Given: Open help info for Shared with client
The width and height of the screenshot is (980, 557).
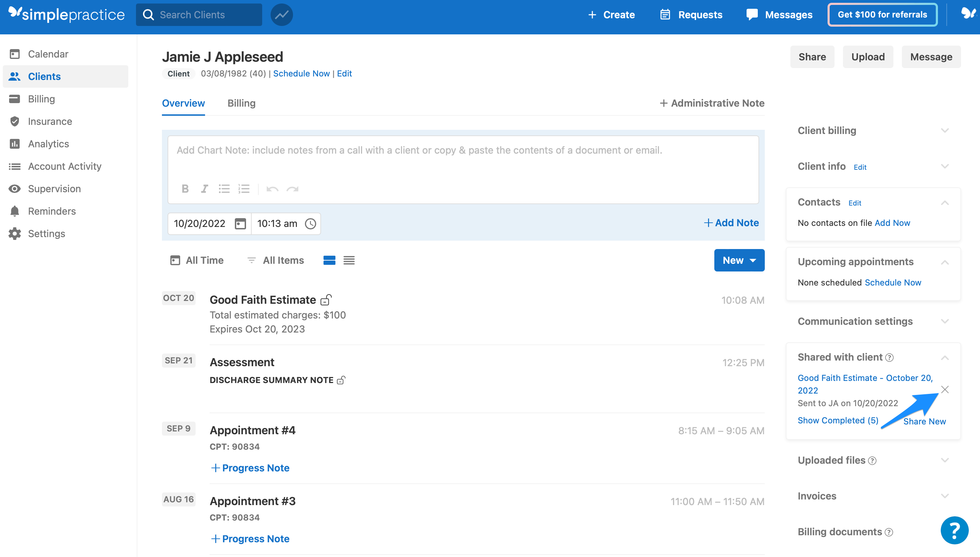Looking at the screenshot, I should 890,357.
